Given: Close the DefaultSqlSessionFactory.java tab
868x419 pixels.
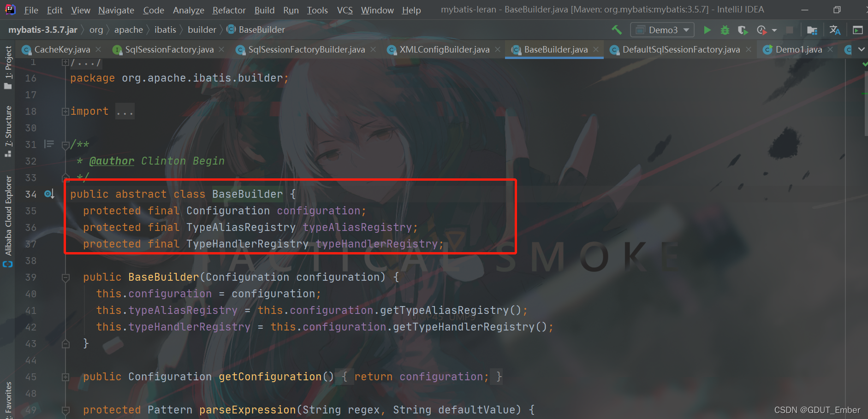Looking at the screenshot, I should 748,49.
